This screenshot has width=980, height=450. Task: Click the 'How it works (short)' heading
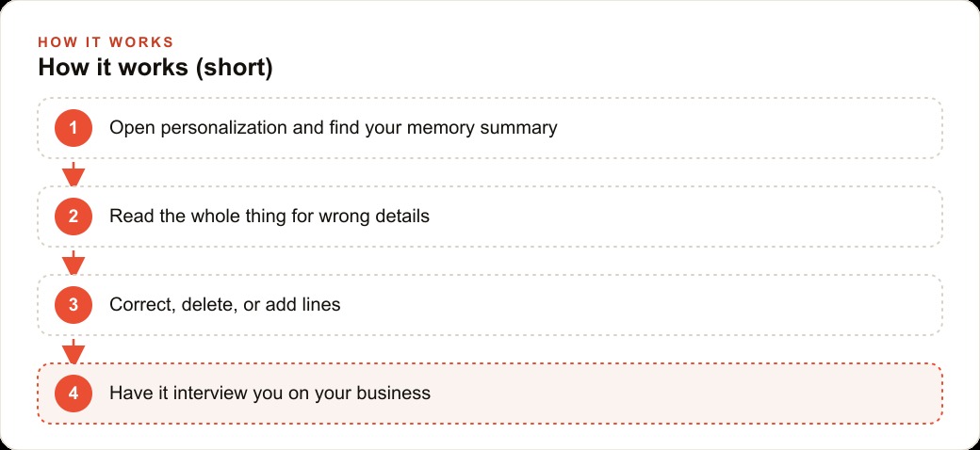pyautogui.click(x=155, y=68)
